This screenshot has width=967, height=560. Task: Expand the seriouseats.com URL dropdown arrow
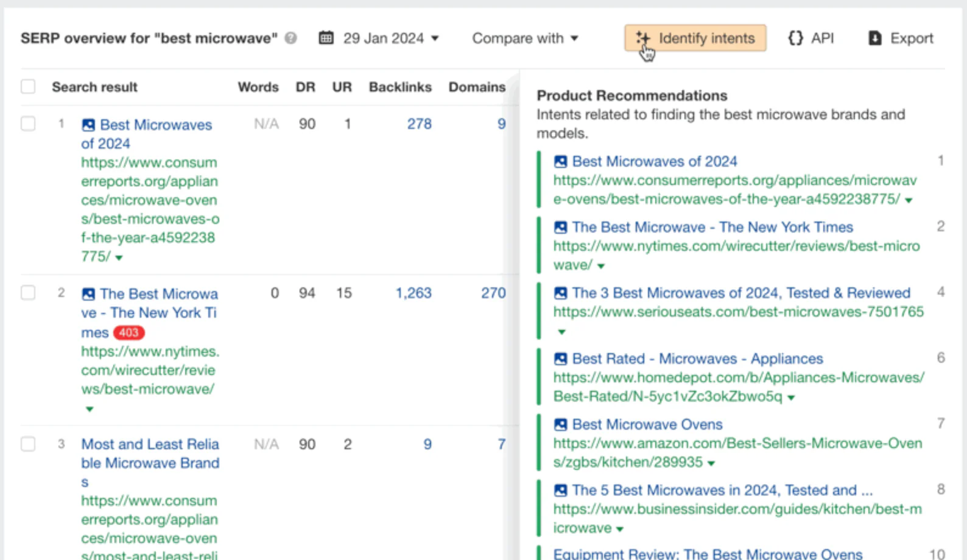[561, 332]
